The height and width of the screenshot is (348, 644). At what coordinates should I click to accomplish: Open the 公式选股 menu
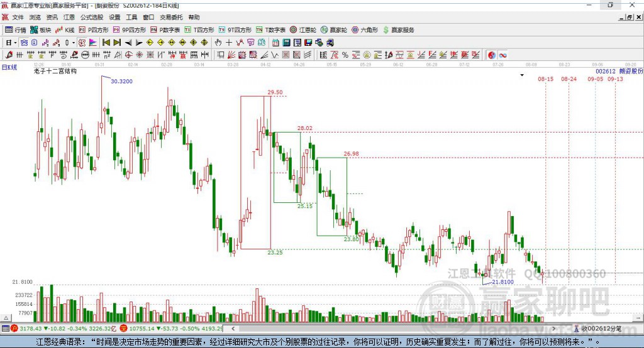coord(92,17)
